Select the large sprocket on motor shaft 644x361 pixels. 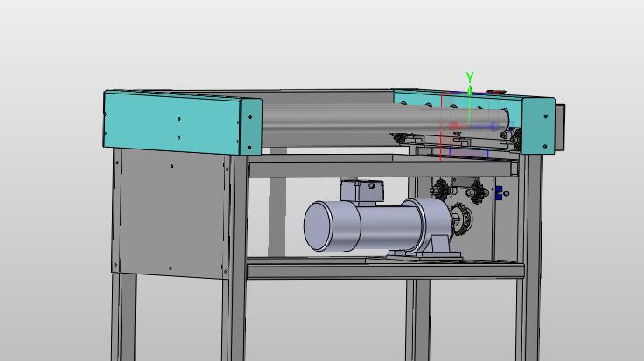point(461,219)
